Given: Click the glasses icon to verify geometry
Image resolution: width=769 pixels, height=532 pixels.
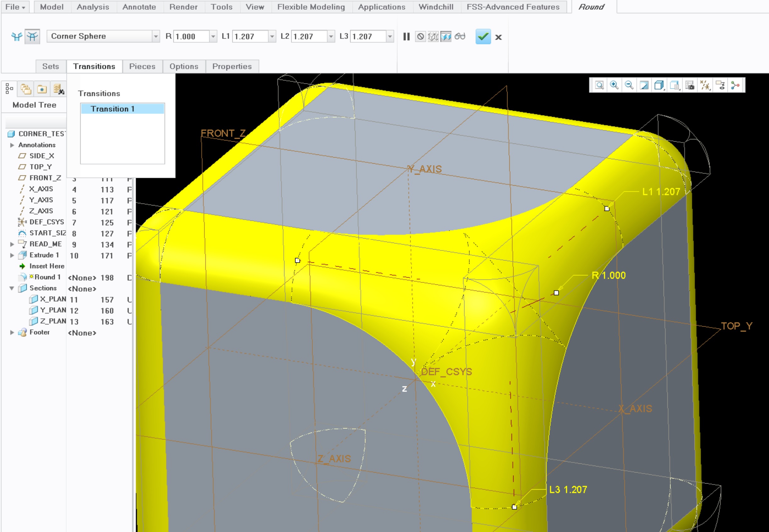Looking at the screenshot, I should [x=460, y=37].
